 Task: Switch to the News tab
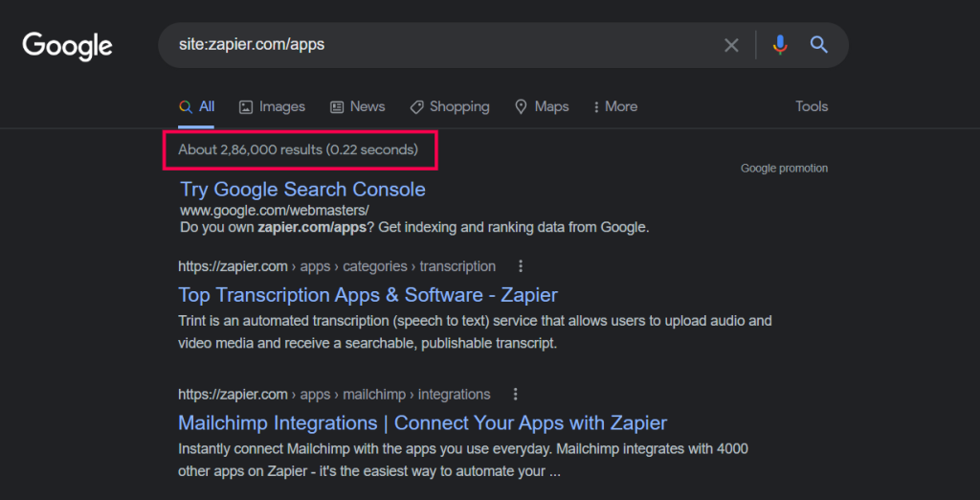358,106
